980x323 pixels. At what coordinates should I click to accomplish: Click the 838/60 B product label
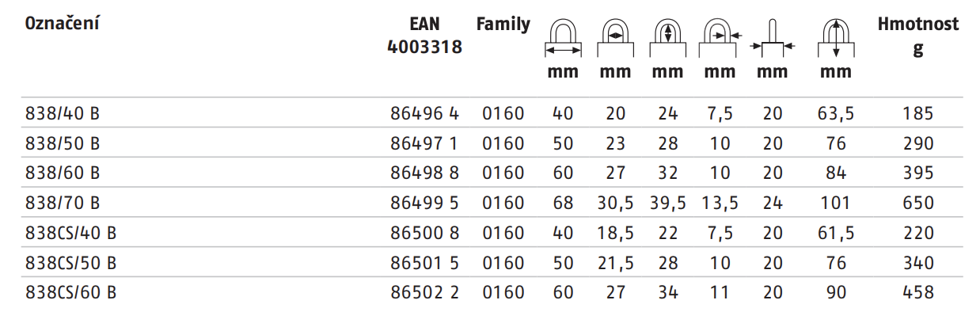62,173
